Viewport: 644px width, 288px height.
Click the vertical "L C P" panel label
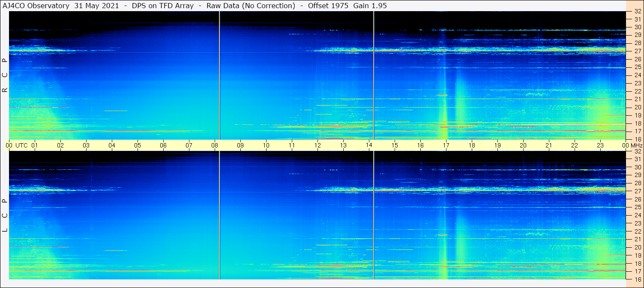point(5,216)
